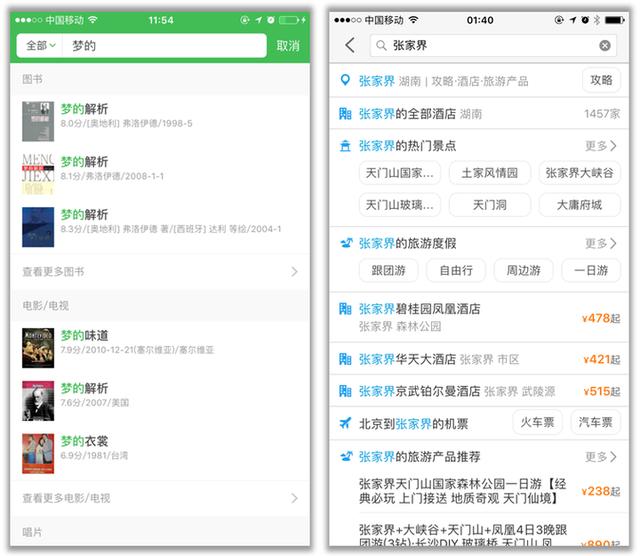Expand 更多 for 张家界的旅游度假

pos(600,243)
